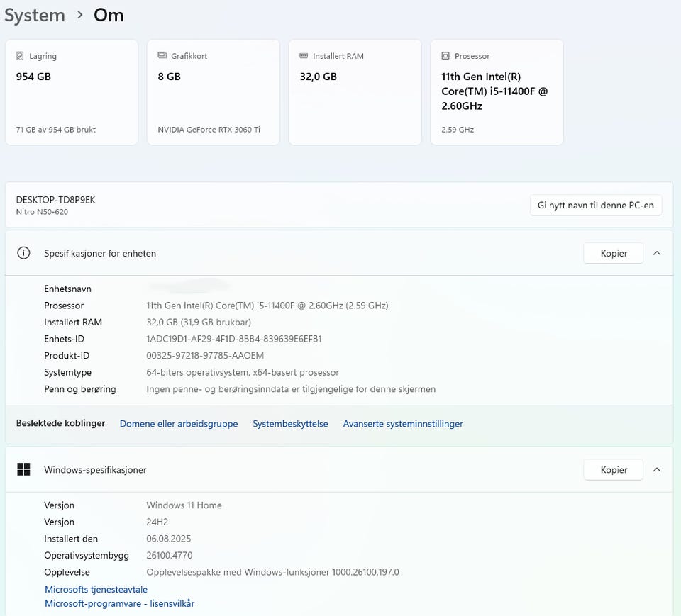Open Microsoft-programvare lisensvilkår link

[x=119, y=604]
